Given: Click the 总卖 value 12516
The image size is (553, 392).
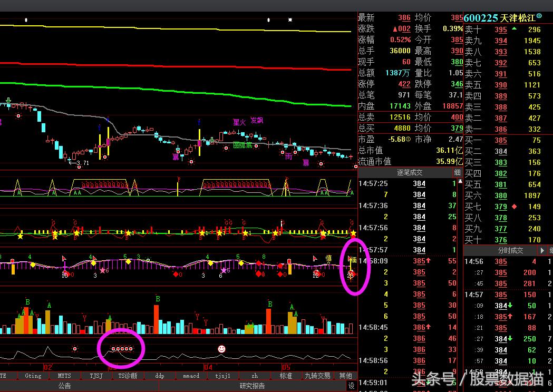Looking at the screenshot, I should (x=400, y=117).
